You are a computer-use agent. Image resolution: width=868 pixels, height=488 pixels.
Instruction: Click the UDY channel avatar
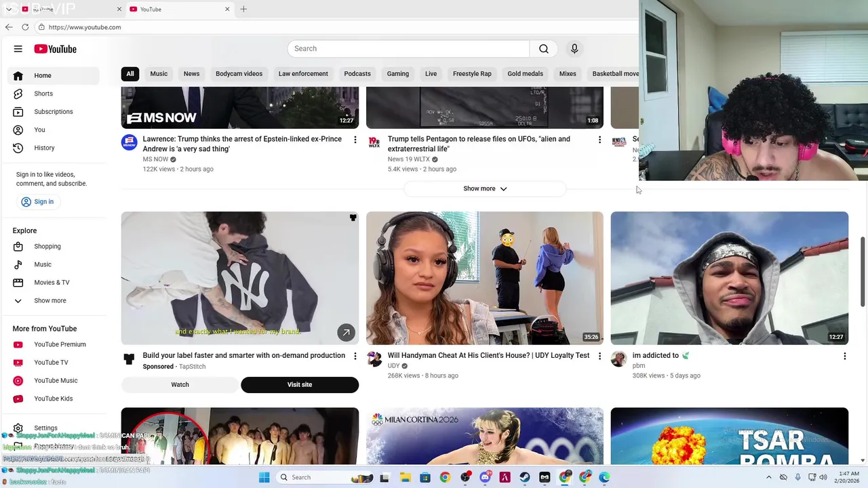click(x=374, y=359)
